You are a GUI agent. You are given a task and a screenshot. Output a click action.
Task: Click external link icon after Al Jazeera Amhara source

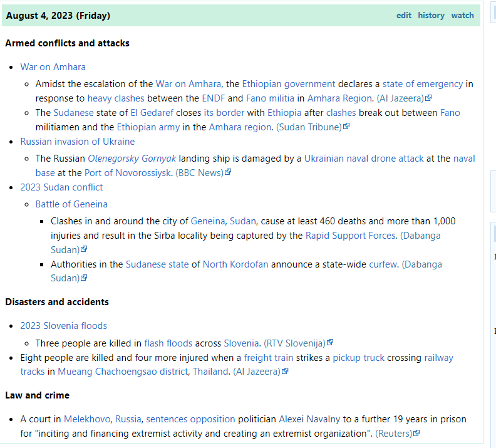(x=428, y=98)
